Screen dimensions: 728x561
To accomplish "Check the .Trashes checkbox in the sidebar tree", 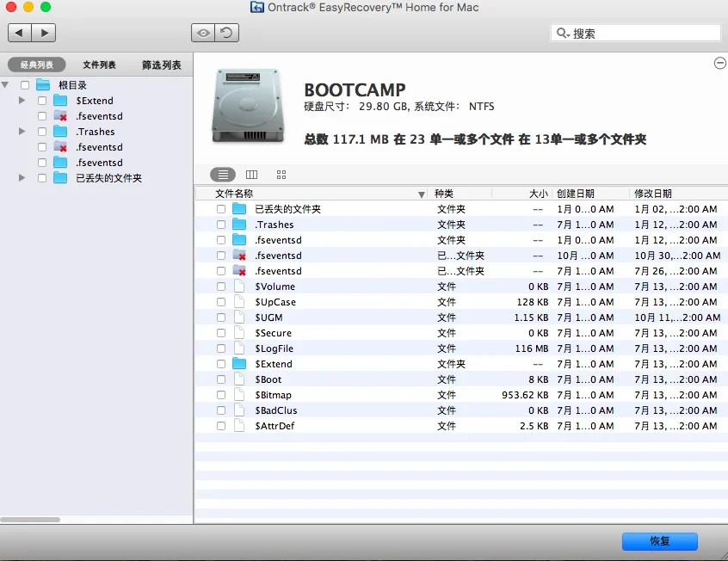I will click(x=42, y=132).
